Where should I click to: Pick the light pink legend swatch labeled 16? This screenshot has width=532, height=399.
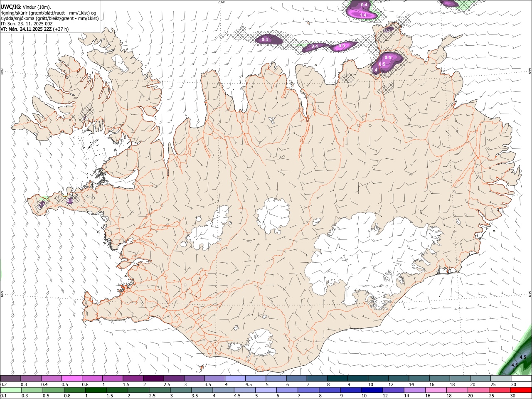click(x=435, y=390)
